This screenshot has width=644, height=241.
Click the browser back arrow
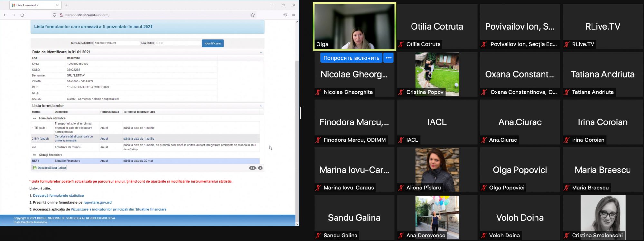point(5,15)
